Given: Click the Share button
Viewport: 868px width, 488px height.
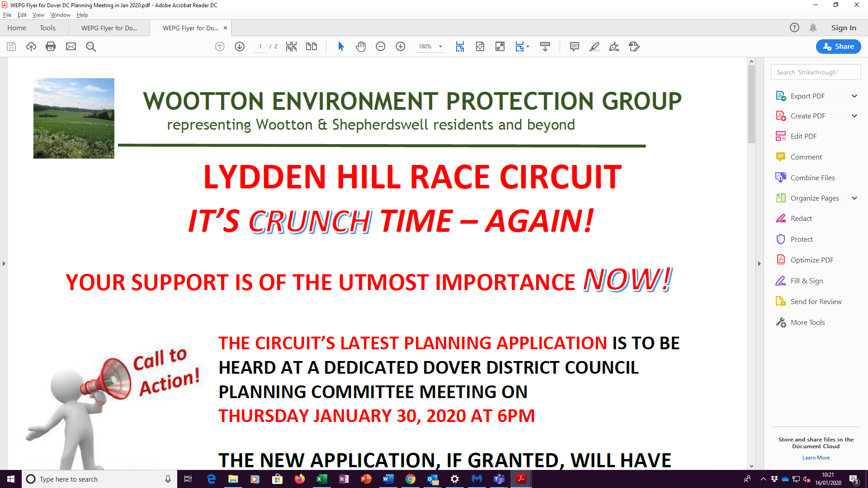Looking at the screenshot, I should pyautogui.click(x=838, y=46).
